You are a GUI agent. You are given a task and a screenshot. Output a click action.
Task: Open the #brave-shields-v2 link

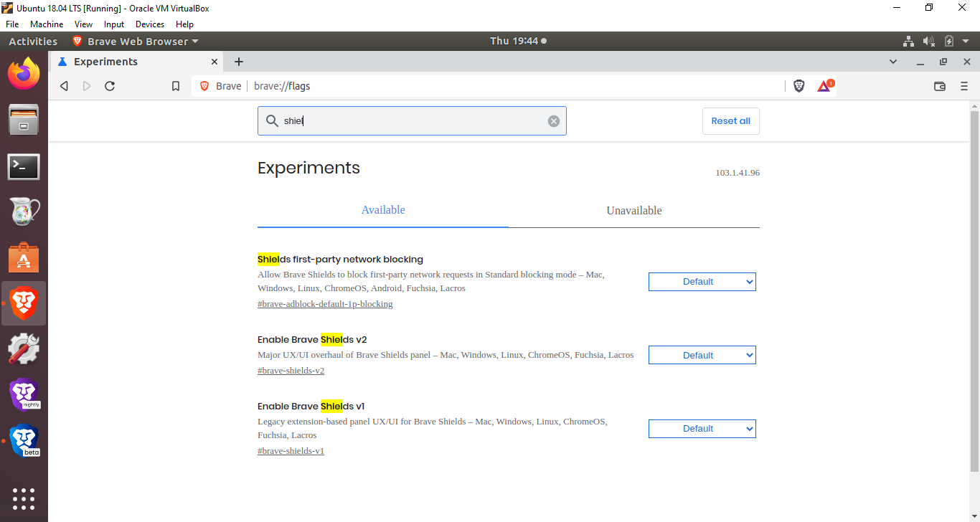click(x=291, y=370)
